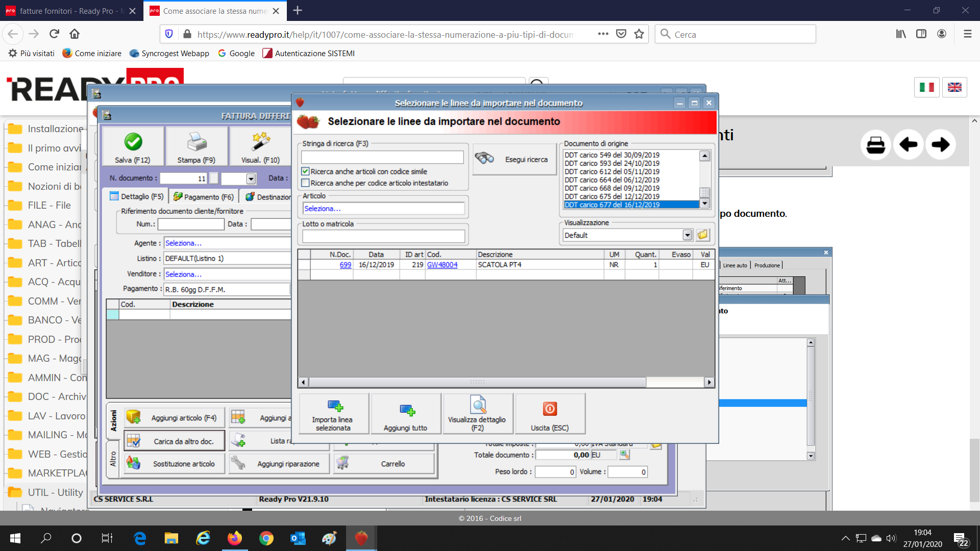Click Uscita (ESC) button

(x=550, y=414)
